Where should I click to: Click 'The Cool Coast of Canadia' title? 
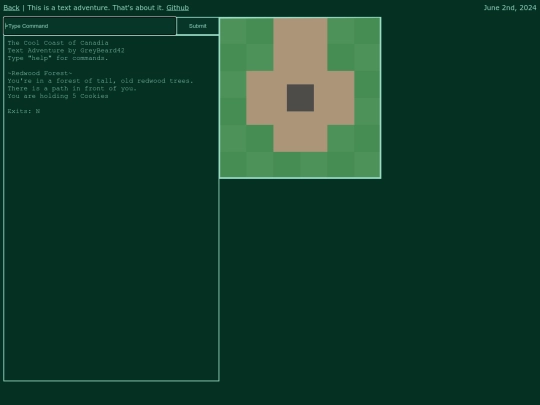point(58,43)
